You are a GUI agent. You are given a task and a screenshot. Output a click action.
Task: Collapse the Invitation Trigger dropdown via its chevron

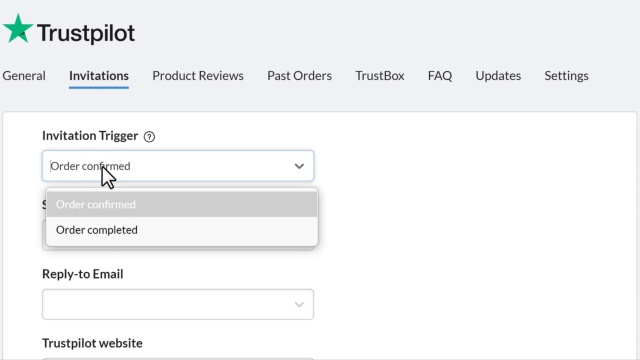coord(299,166)
